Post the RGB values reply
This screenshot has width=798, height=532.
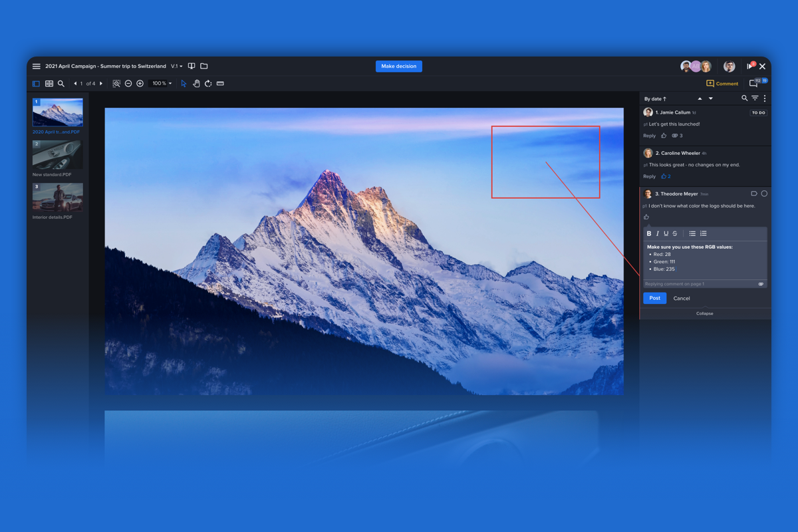(654, 298)
